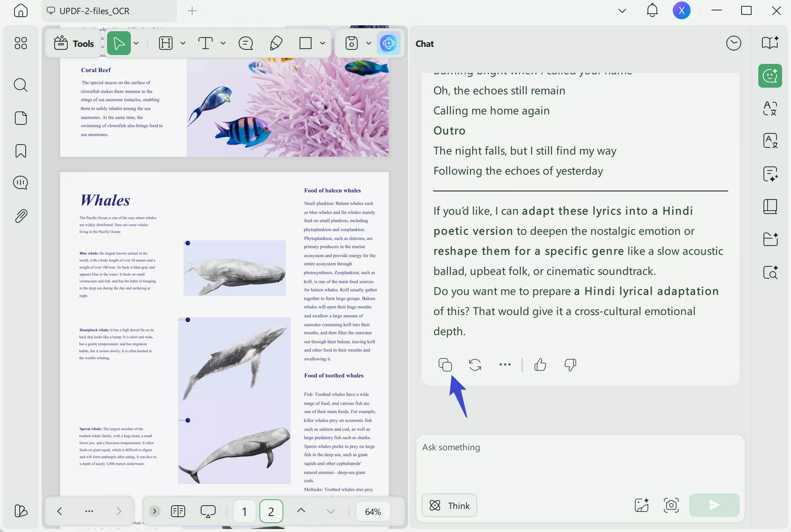Image resolution: width=791 pixels, height=532 pixels.
Task: Give thumbs down to response
Action: (570, 365)
